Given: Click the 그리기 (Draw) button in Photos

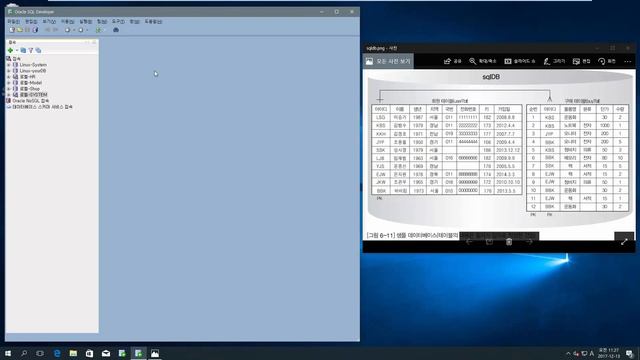Looking at the screenshot, I should [x=554, y=61].
